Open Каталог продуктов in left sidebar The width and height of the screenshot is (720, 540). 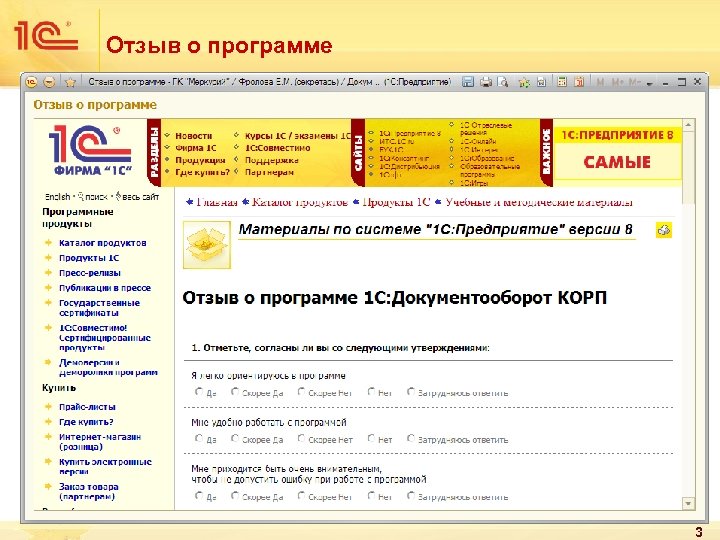coord(102,243)
